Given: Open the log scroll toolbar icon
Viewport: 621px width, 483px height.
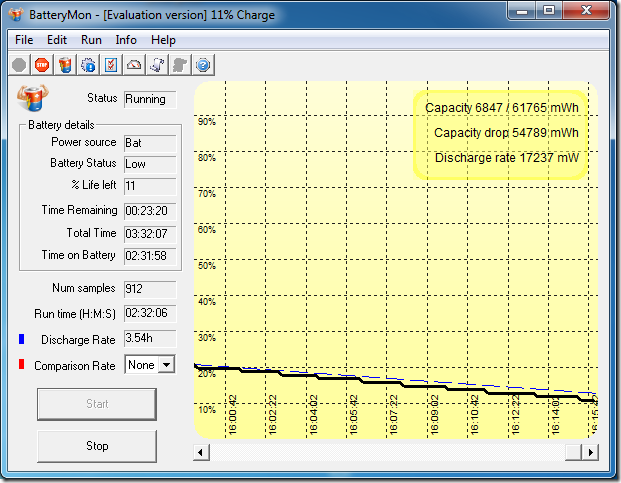Looking at the screenshot, I should (x=157, y=65).
